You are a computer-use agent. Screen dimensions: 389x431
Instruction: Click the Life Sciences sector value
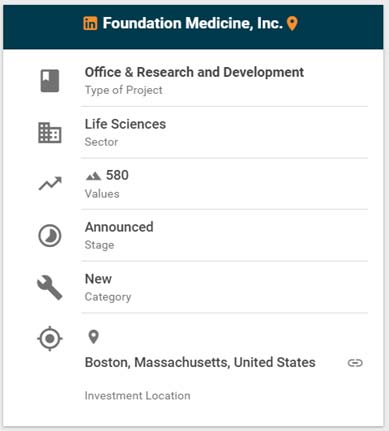click(x=125, y=124)
